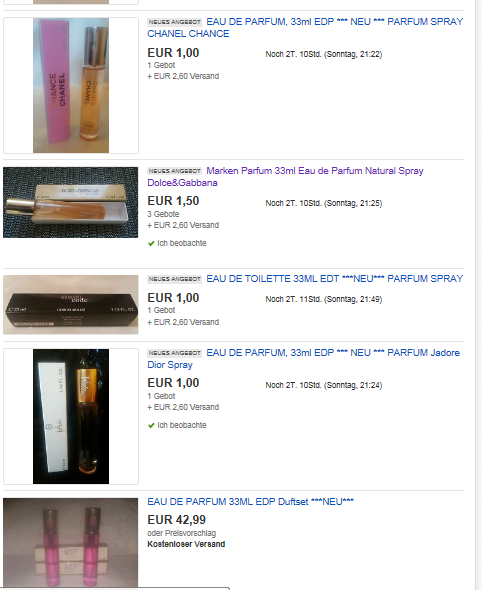Click the green watching checkmark under Jadore Dior

coord(151,426)
